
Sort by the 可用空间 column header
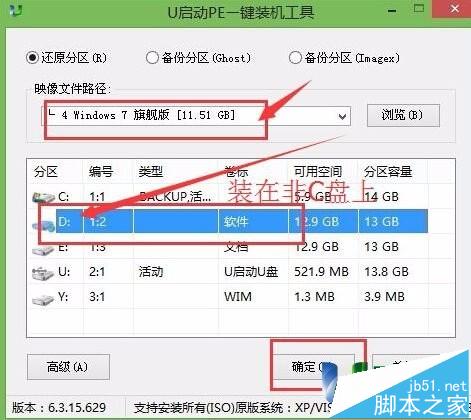tap(318, 172)
